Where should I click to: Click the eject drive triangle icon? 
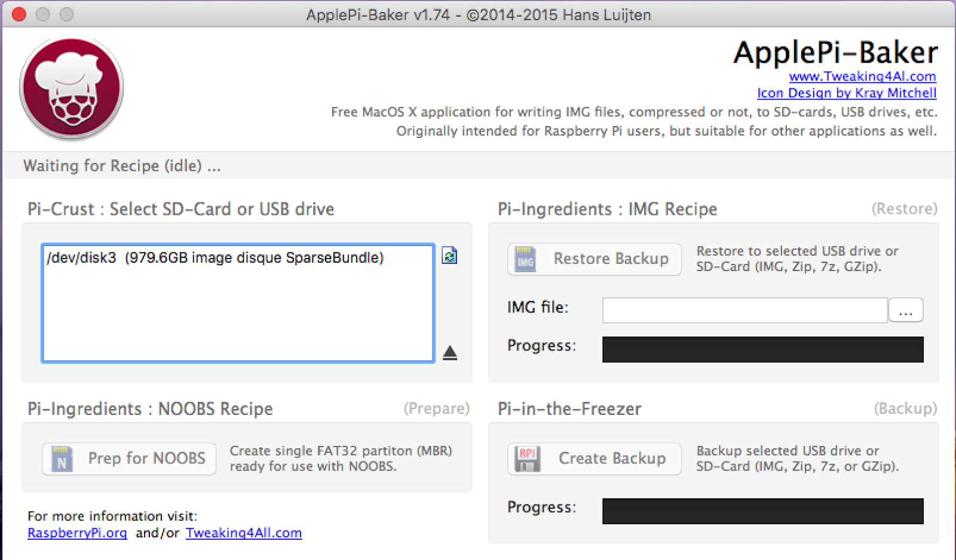click(x=450, y=353)
